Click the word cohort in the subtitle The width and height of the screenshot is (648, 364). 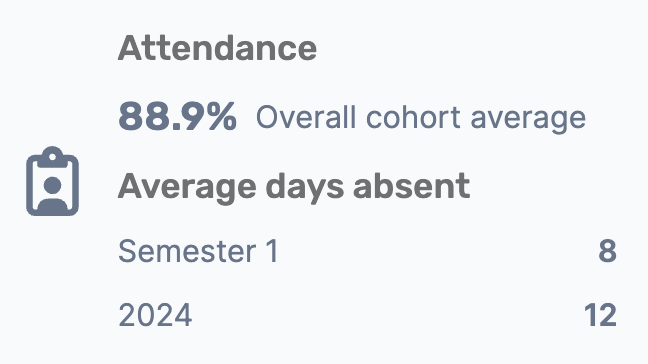tap(413, 117)
